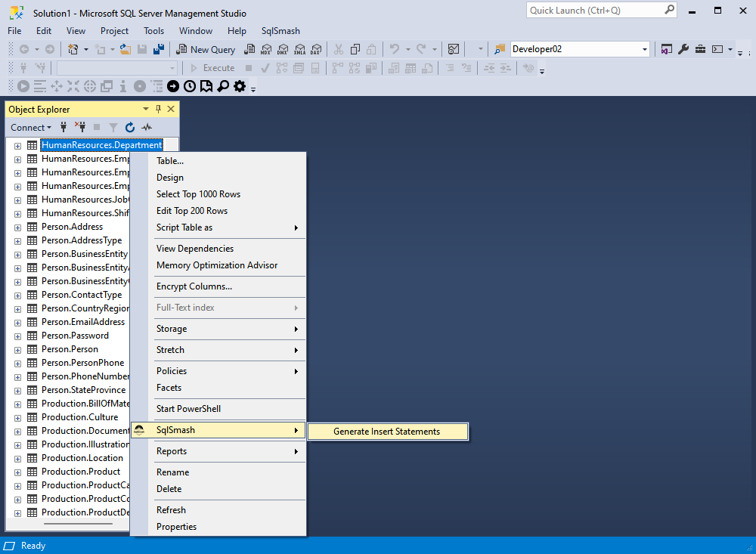Start an Analysis Services MDX query
This screenshot has width=756, height=554.
tap(265, 49)
